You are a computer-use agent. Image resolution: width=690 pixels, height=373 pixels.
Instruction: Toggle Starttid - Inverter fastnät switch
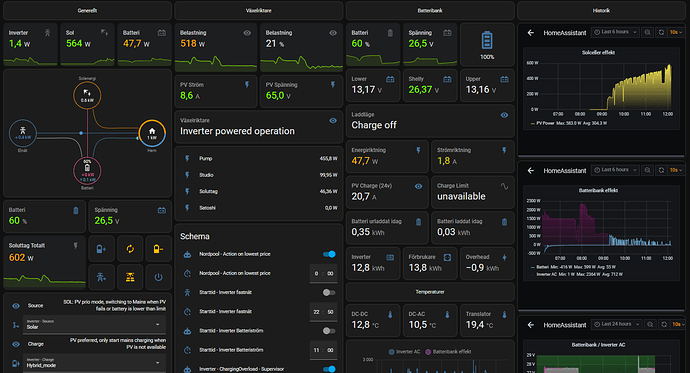click(x=329, y=292)
